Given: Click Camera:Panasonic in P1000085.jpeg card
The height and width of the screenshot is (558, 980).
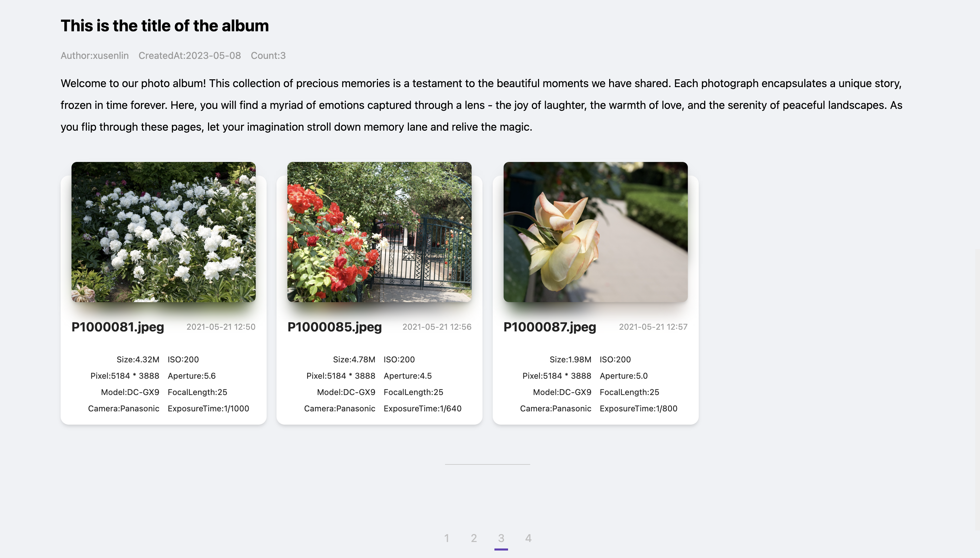Looking at the screenshot, I should pos(339,409).
